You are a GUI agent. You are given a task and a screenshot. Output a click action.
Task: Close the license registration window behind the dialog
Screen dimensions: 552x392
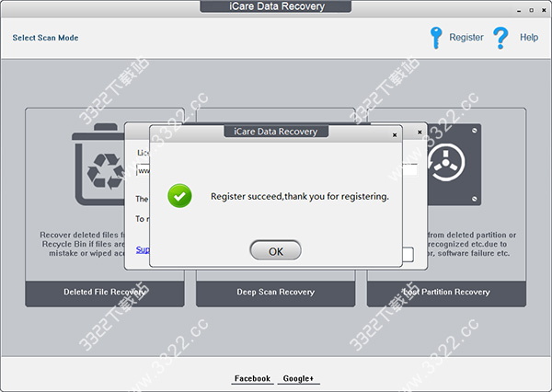point(420,133)
